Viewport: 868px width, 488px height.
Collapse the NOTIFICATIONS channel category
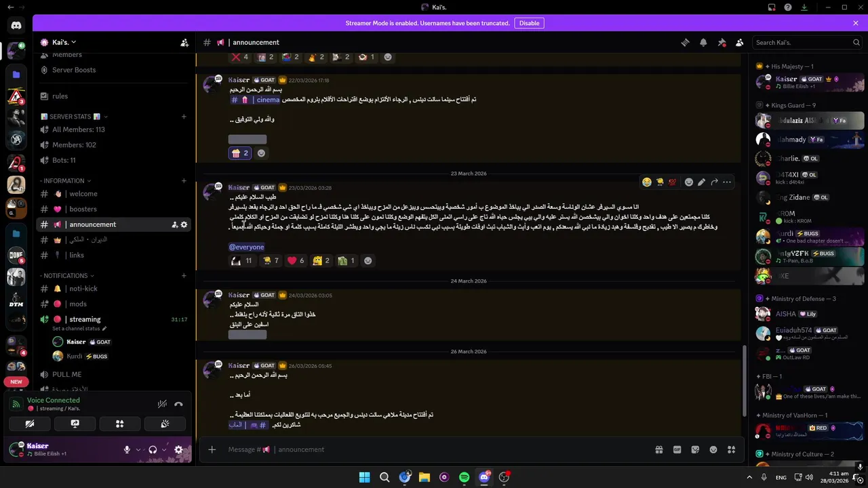[x=66, y=276]
